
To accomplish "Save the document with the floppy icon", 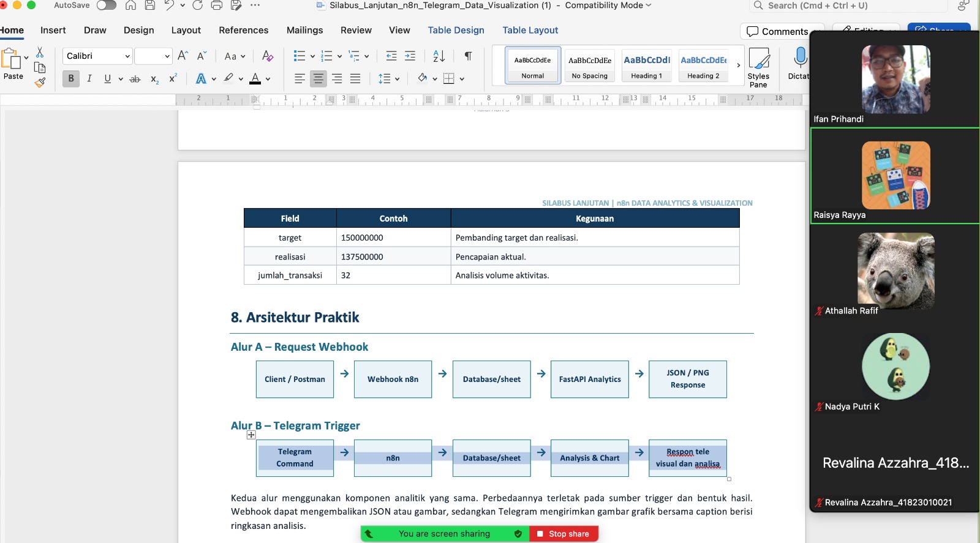I will click(150, 6).
